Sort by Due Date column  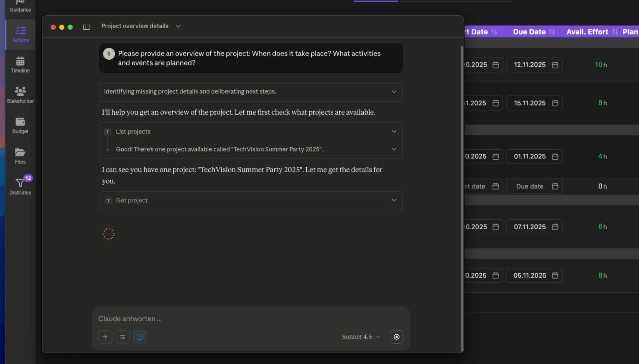[x=552, y=32]
